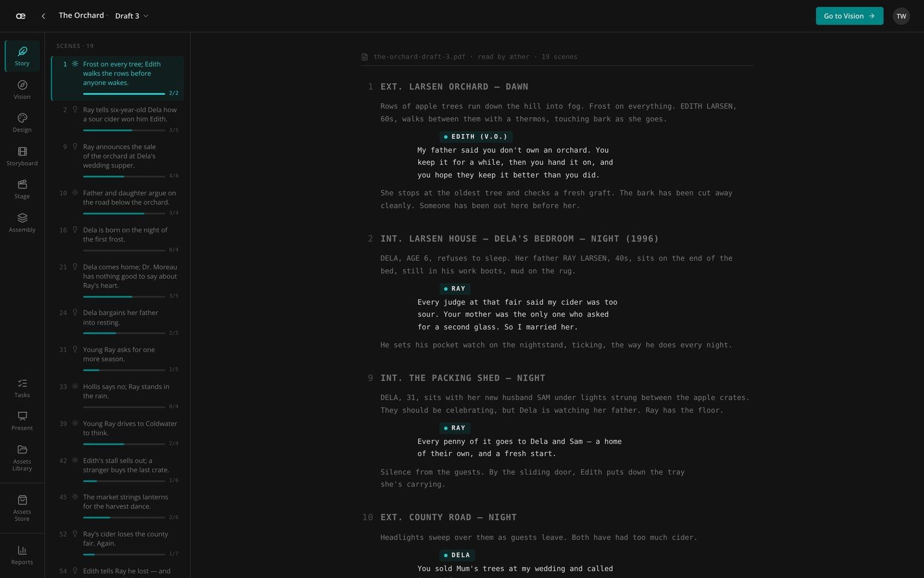Click the sun icon on scene 1
This screenshot has height=578, width=924.
tap(75, 64)
